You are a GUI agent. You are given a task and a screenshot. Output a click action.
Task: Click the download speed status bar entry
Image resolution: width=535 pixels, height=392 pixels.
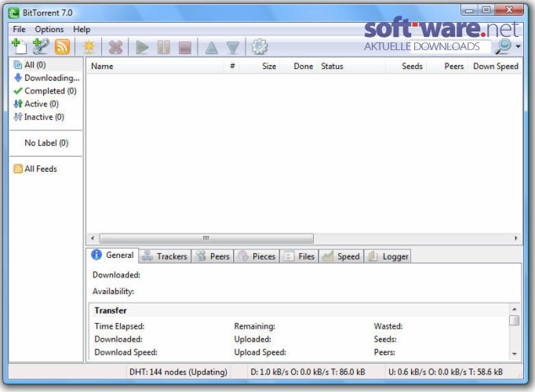tap(308, 372)
